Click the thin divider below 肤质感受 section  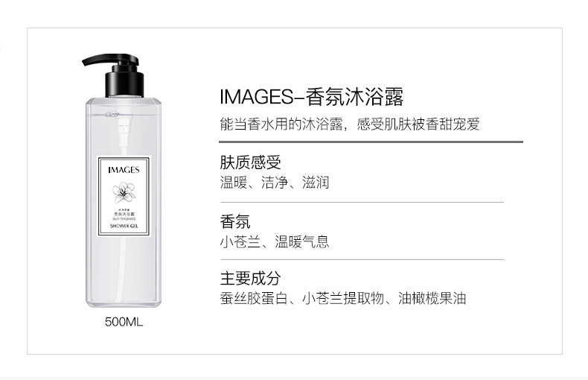click(x=362, y=203)
